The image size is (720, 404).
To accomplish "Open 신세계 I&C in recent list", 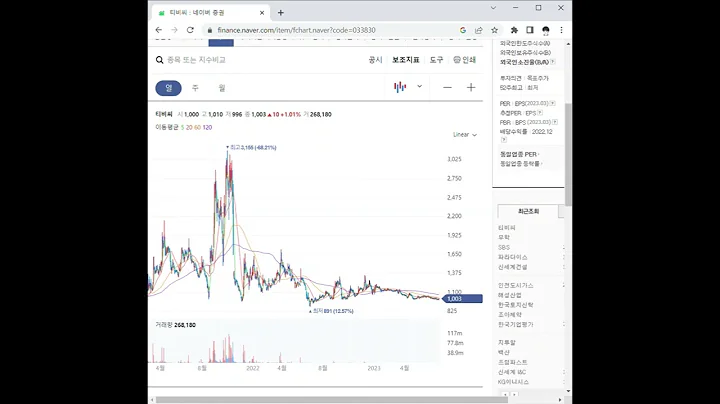I will click(512, 372).
